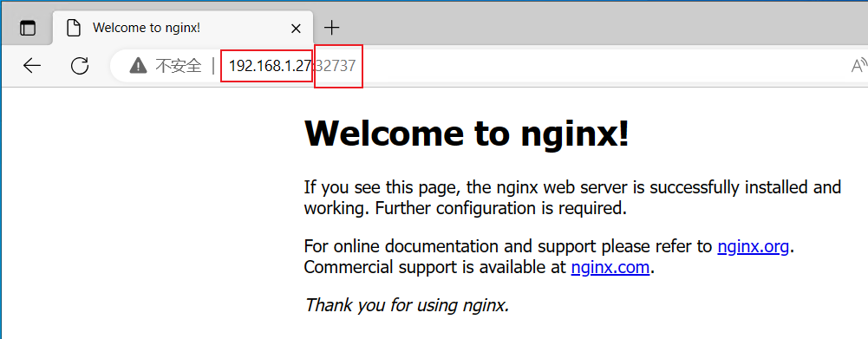Go back with the left arrow
The height and width of the screenshot is (339, 868).
(32, 66)
